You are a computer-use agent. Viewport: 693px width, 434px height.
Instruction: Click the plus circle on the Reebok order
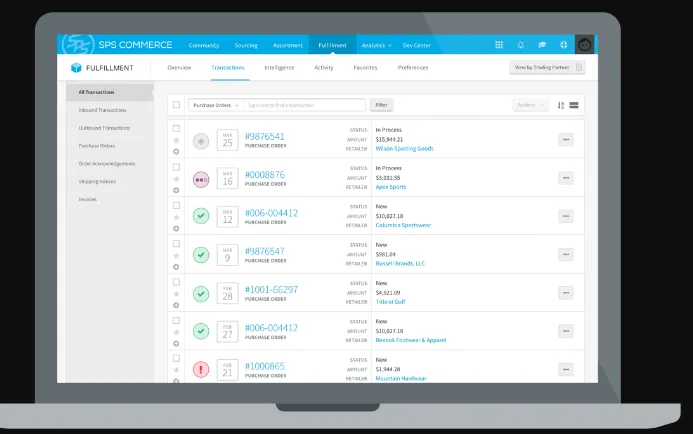176,343
